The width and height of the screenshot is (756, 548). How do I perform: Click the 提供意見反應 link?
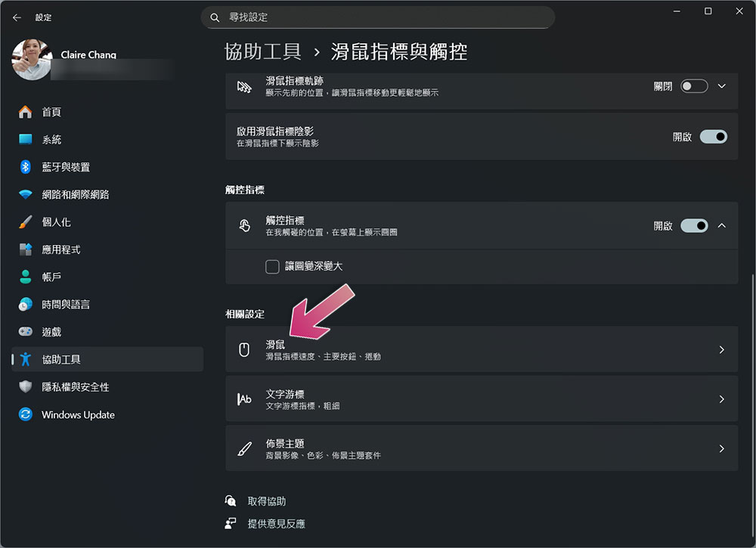(276, 523)
